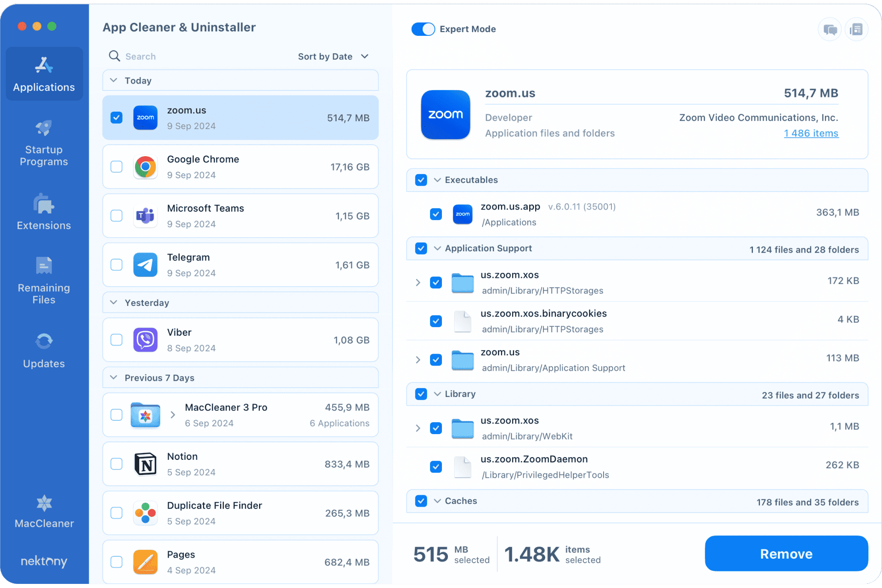Viewport: 882px width, 588px height.
Task: Uncheck the zoom.us app checkbox
Action: tap(117, 118)
